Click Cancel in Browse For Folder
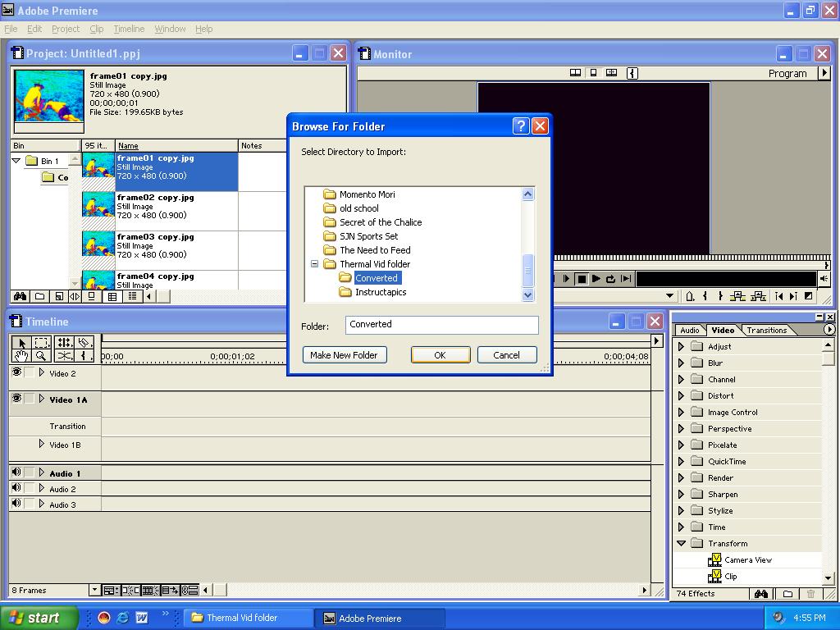The width and height of the screenshot is (840, 630). point(507,354)
